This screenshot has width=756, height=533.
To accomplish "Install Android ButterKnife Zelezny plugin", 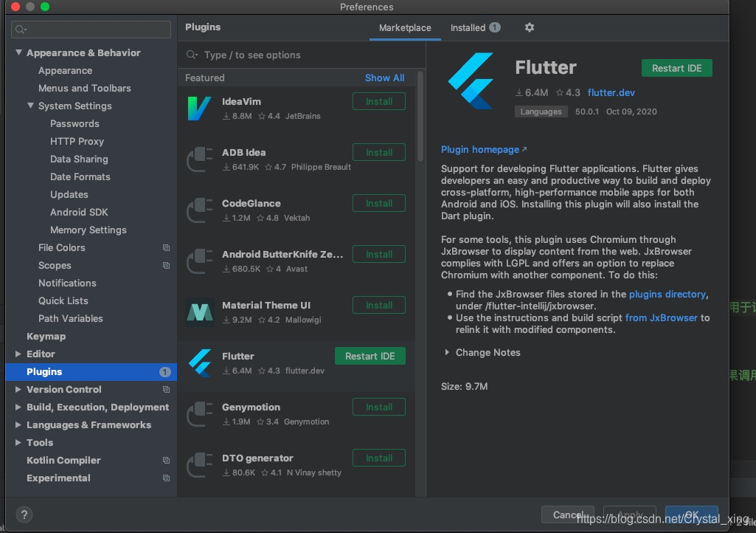I will [379, 255].
